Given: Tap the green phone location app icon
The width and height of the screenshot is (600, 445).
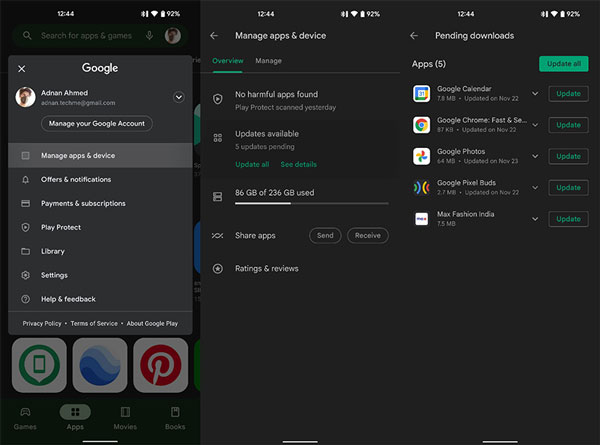Looking at the screenshot, I should click(39, 365).
